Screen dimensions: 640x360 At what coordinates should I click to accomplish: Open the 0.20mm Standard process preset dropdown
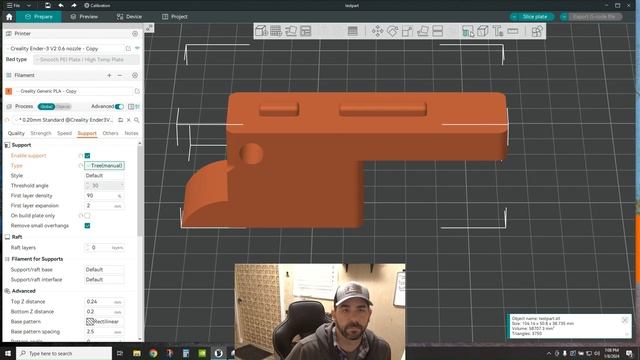(x=65, y=120)
